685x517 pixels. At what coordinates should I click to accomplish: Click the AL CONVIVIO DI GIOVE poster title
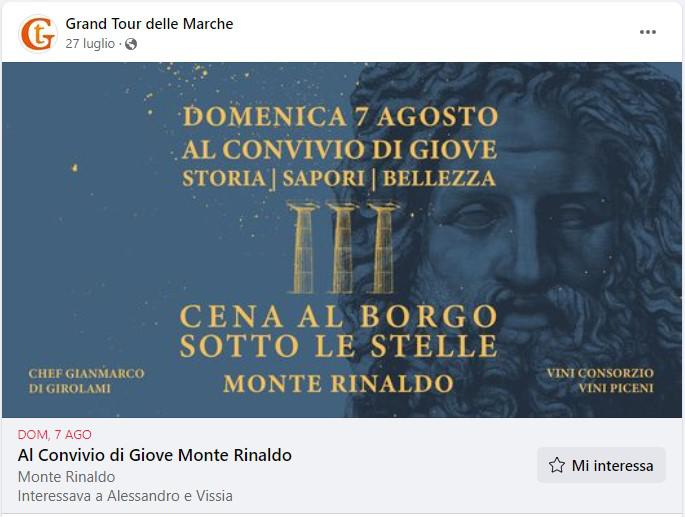(340, 149)
